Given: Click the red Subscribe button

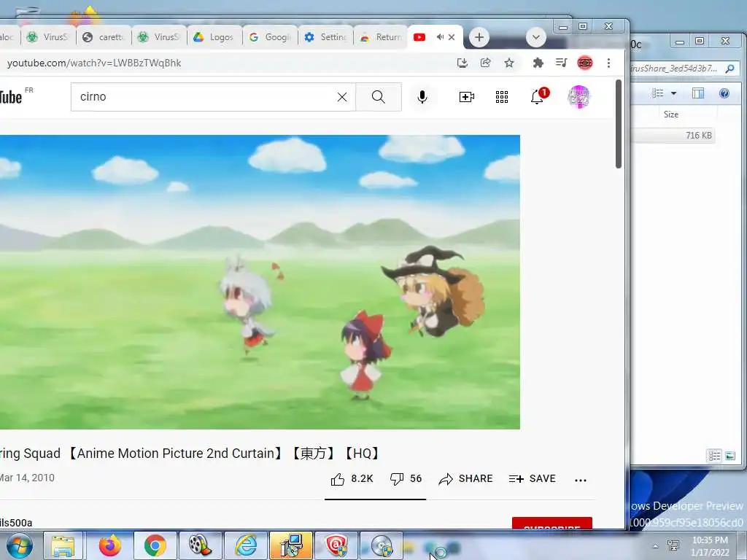Looking at the screenshot, I should coord(551,523).
